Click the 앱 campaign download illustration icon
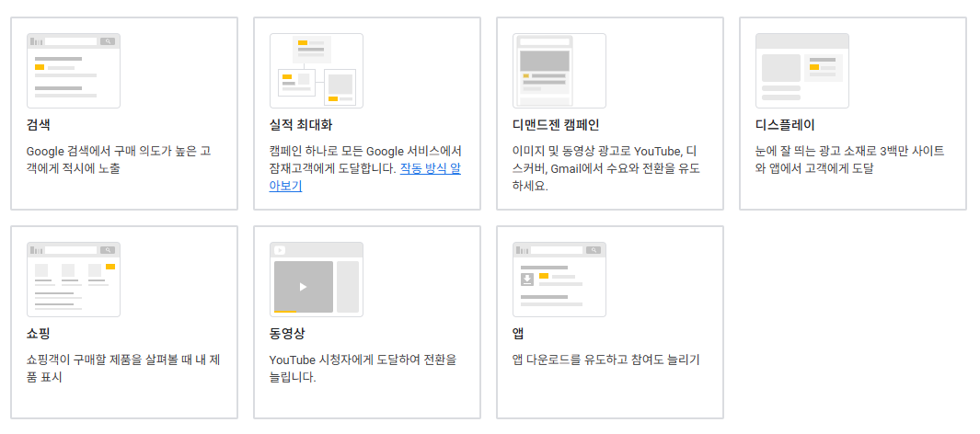The height and width of the screenshot is (434, 980). pyautogui.click(x=559, y=280)
